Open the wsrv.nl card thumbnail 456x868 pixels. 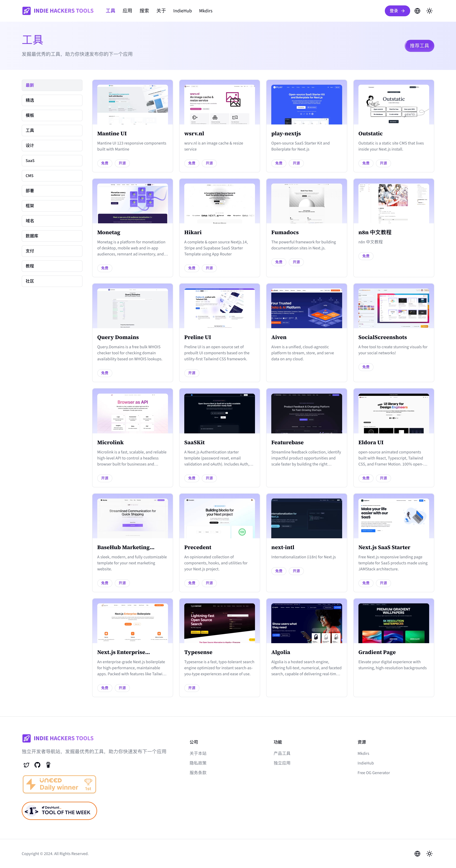click(220, 104)
